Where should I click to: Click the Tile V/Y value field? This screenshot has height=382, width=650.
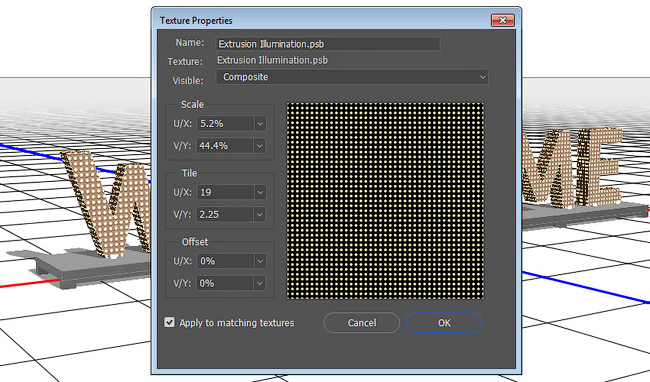[x=226, y=215]
